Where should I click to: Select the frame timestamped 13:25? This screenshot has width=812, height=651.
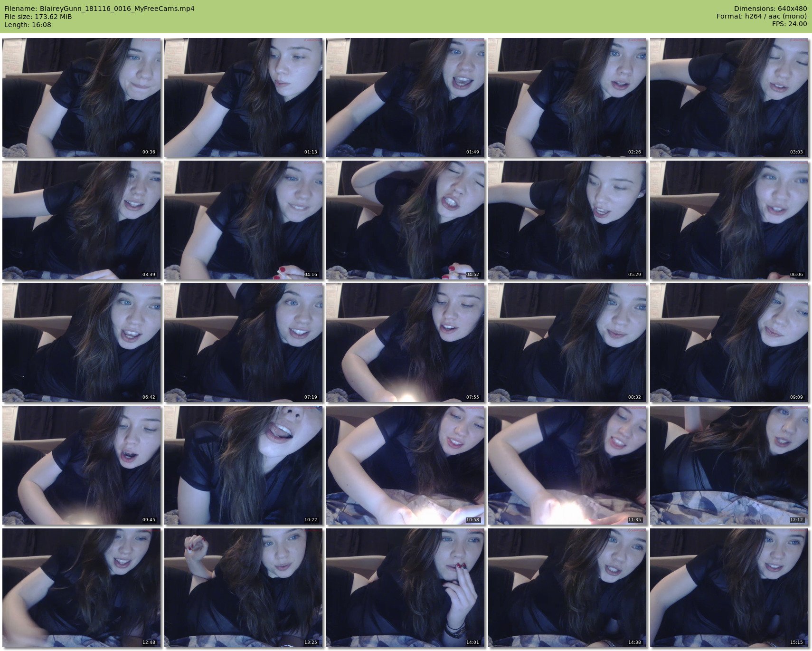(x=244, y=588)
